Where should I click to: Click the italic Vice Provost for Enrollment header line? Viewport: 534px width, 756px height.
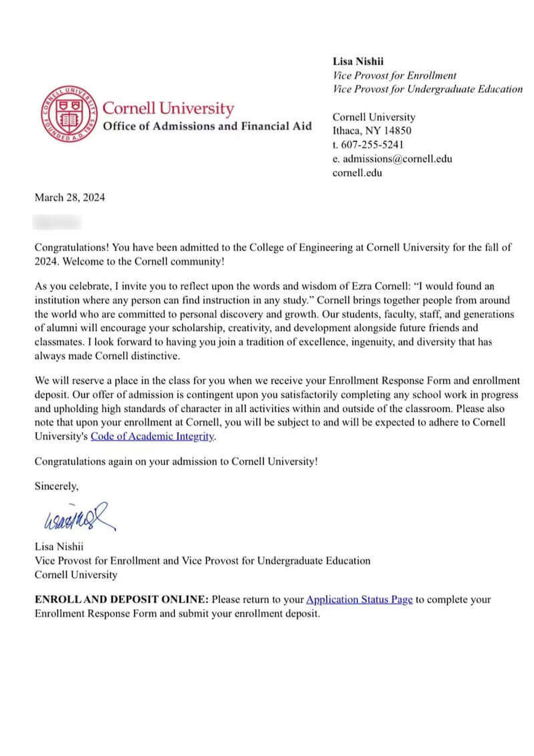point(394,75)
